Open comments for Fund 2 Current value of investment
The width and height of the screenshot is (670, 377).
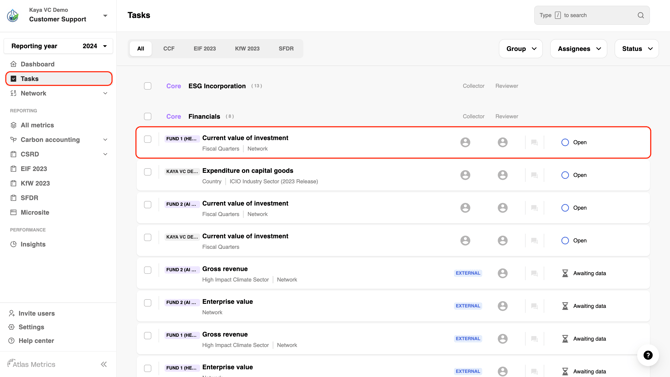pyautogui.click(x=534, y=208)
